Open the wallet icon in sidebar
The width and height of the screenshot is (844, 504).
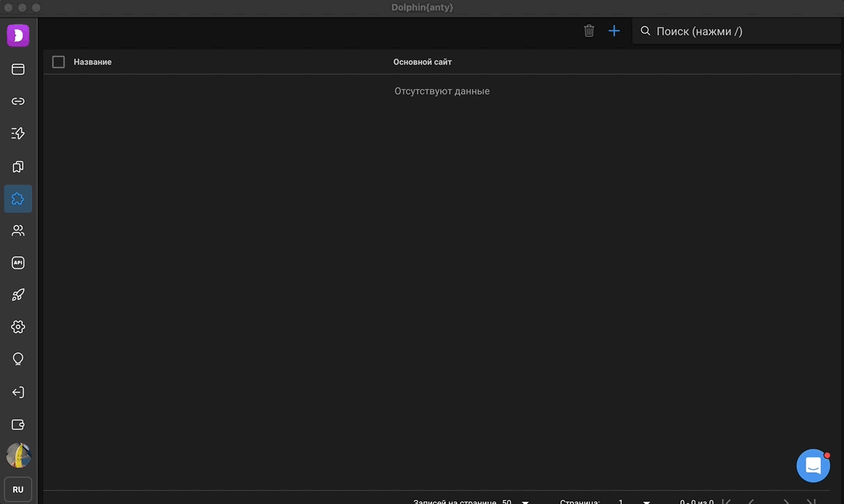pyautogui.click(x=18, y=425)
